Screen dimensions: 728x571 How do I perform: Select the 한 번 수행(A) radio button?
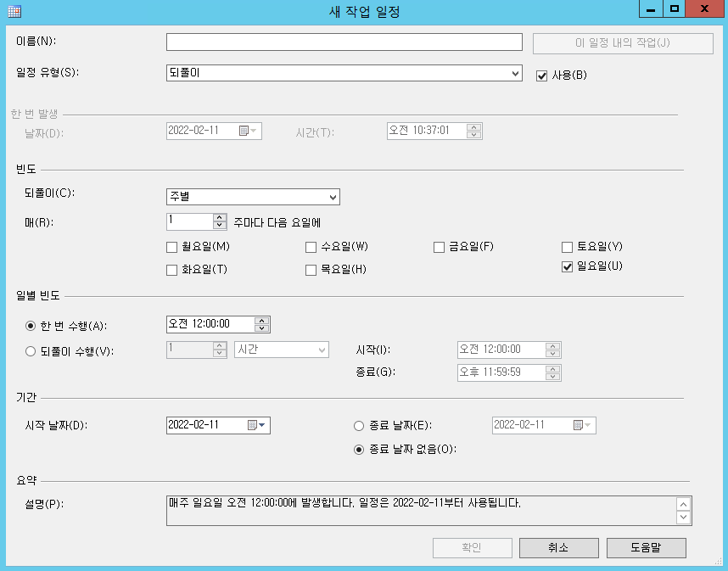pyautogui.click(x=31, y=326)
